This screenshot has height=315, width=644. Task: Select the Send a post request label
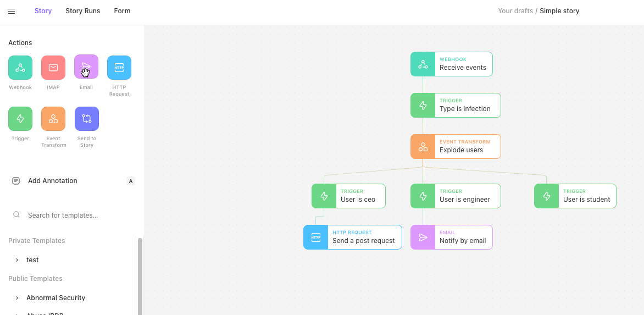[363, 241]
